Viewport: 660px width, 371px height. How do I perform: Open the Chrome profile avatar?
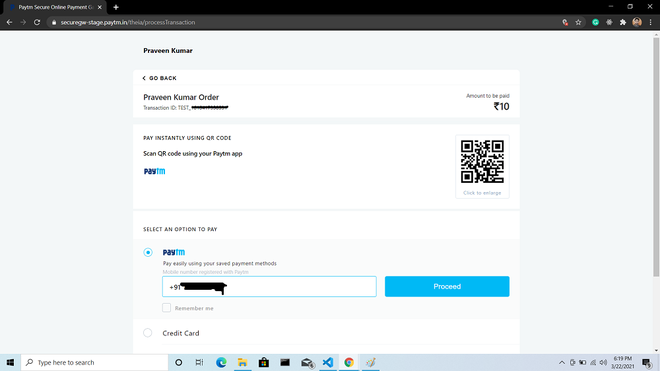tap(637, 22)
